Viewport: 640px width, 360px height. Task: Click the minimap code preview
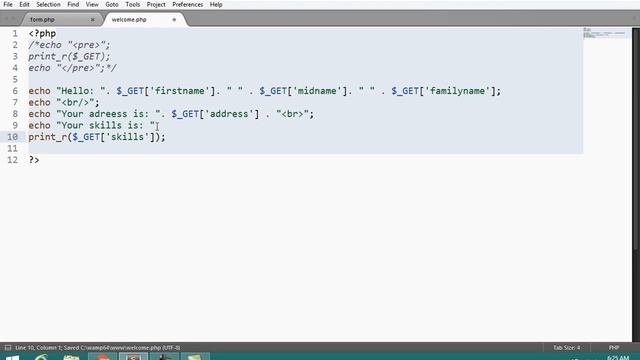604,33
